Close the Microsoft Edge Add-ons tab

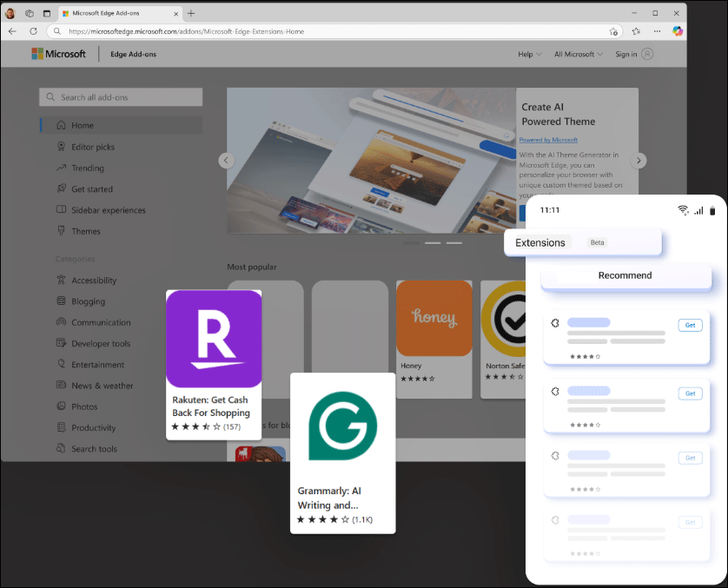tap(176, 14)
